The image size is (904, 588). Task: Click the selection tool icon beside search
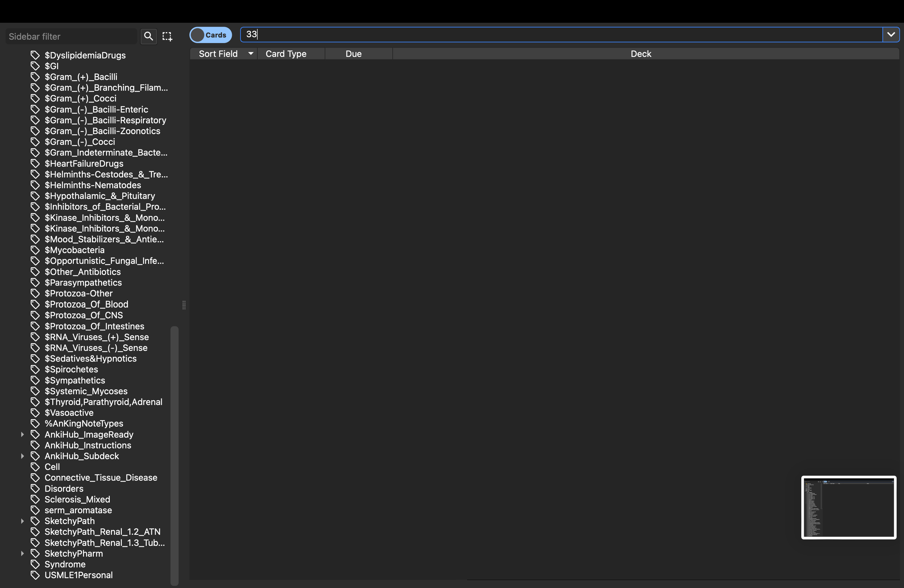click(167, 37)
